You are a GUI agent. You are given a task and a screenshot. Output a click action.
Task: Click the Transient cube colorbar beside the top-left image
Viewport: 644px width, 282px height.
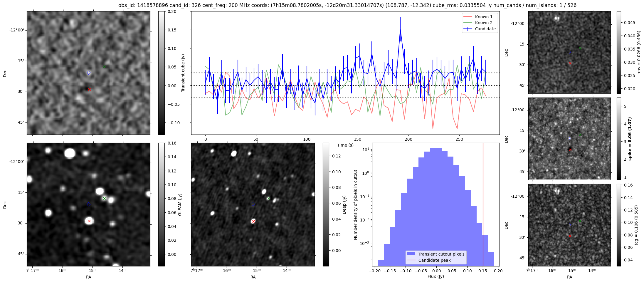point(162,73)
